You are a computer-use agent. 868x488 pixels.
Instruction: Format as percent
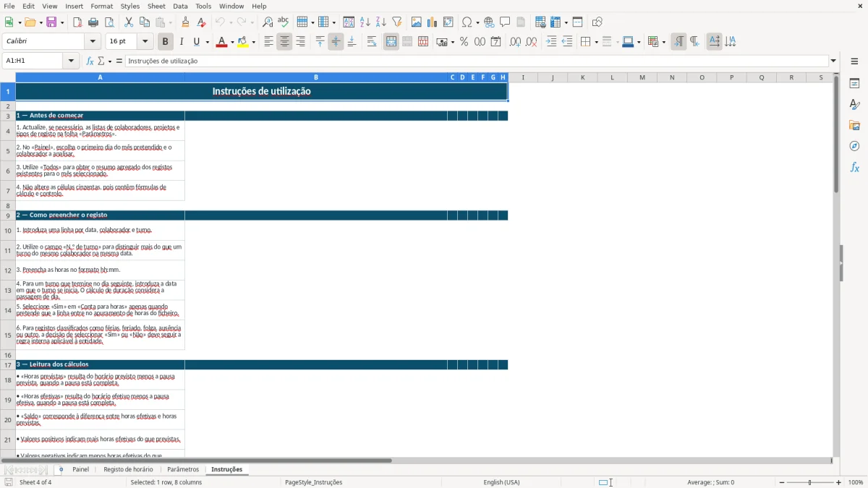tap(464, 42)
